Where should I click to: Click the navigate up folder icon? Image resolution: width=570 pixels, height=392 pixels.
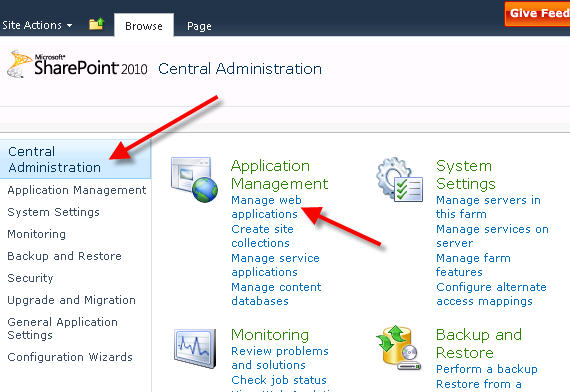97,24
